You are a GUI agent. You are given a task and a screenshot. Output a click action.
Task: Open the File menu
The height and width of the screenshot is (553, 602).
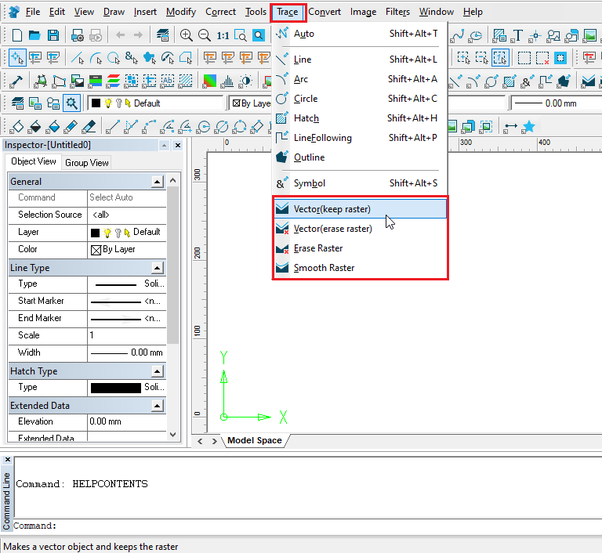[33, 12]
